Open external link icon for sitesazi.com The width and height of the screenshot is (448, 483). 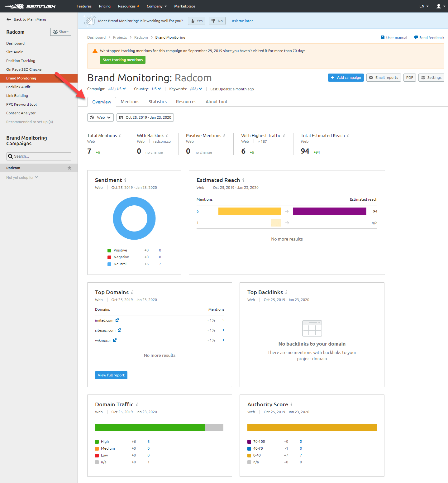[119, 330]
